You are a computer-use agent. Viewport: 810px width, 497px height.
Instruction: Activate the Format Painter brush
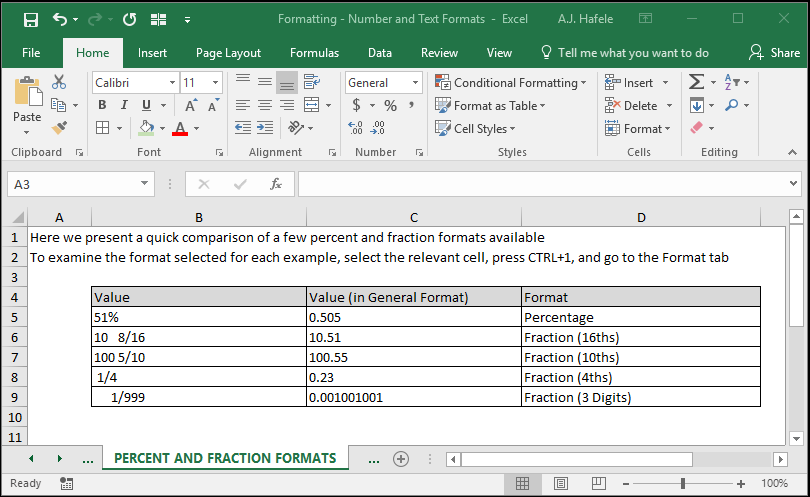tap(59, 128)
